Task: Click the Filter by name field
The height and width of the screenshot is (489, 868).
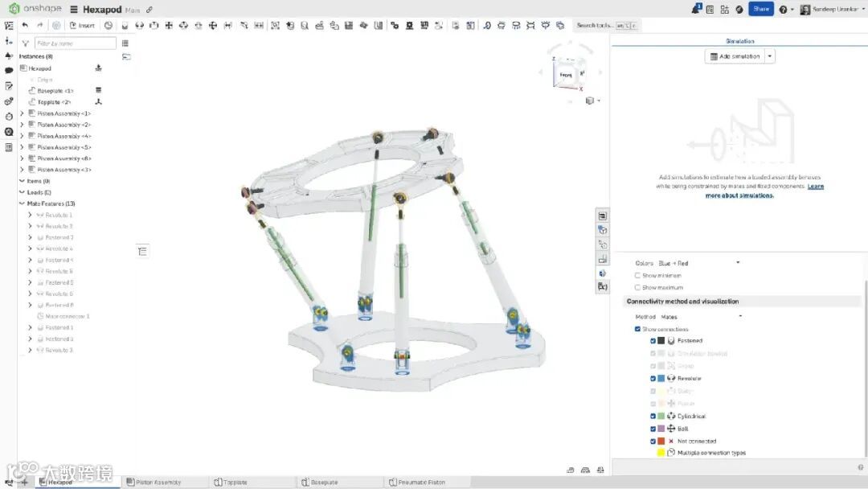Action: [76, 43]
